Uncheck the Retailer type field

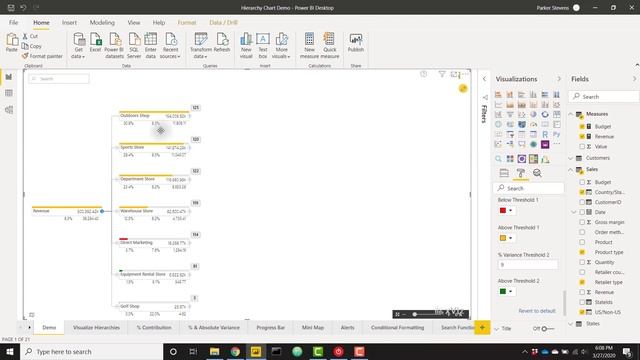click(582, 282)
